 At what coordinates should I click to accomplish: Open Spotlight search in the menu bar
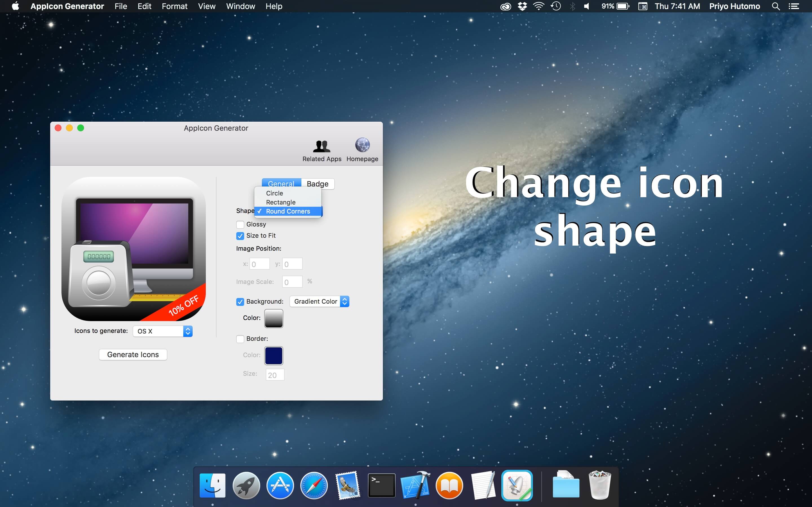(x=776, y=6)
